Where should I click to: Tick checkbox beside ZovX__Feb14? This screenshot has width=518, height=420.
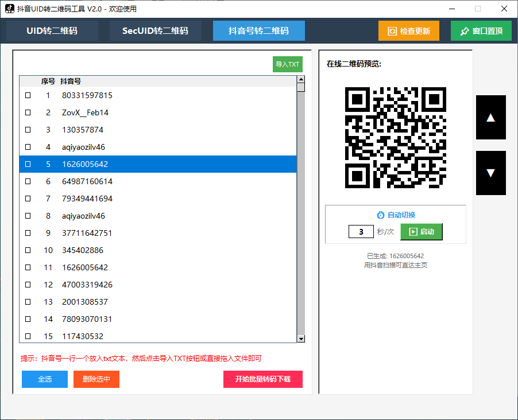pyautogui.click(x=28, y=112)
